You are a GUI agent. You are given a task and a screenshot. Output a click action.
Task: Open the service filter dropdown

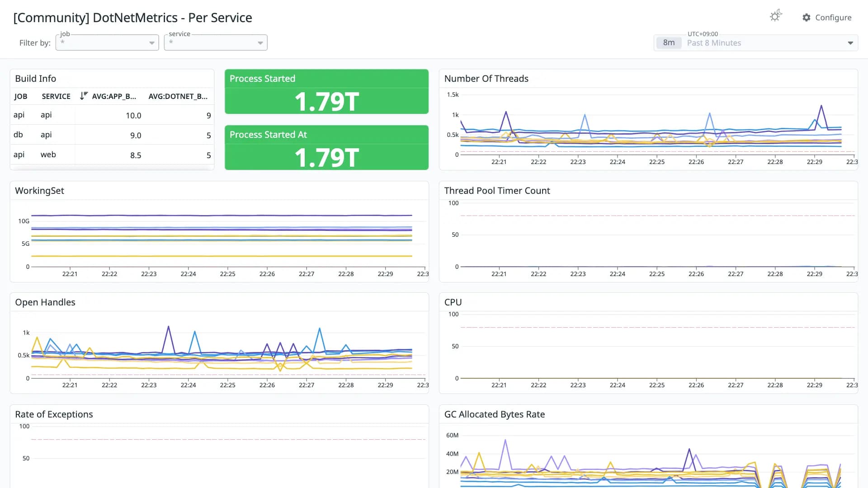(x=216, y=42)
